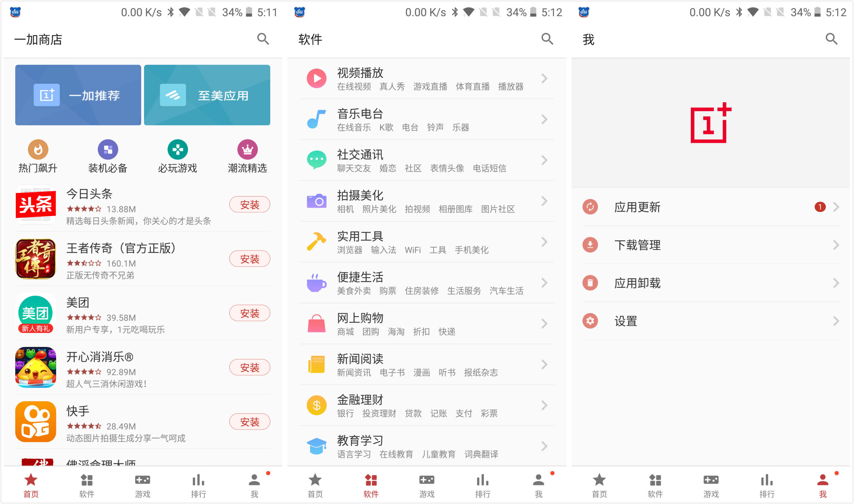
Task: Switch to 排行 tab on 软件 screen
Action: coord(483,485)
